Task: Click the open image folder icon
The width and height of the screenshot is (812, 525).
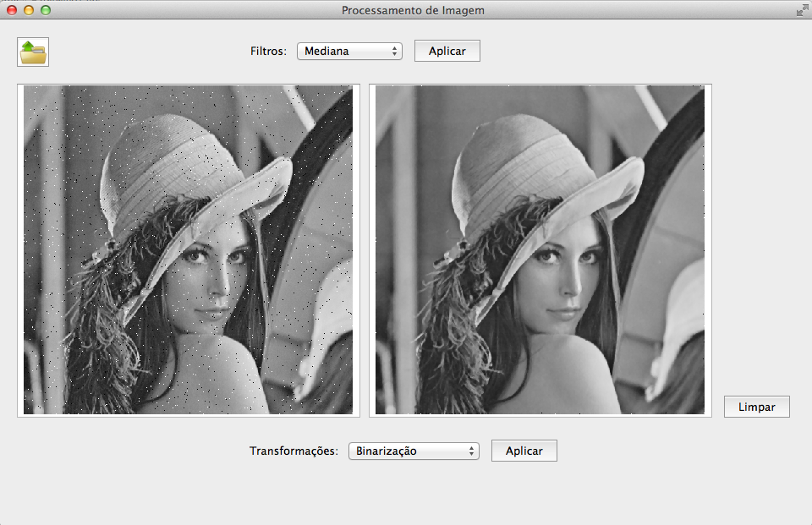Action: coord(34,52)
